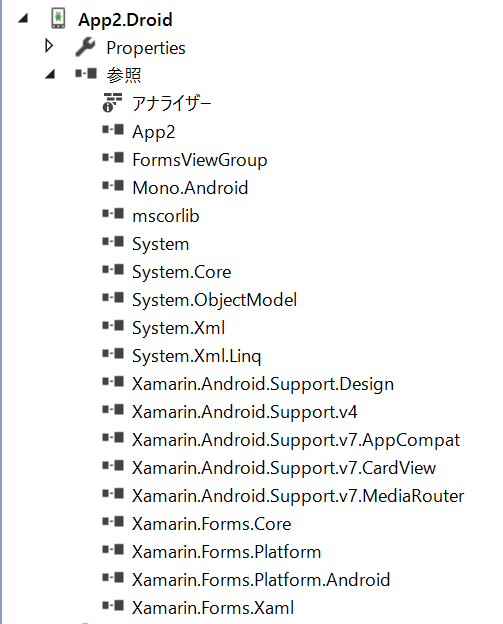Screen dimensions: 503x624
Task: Click icon beside Xamarin.Android.Support.Design
Action: pyautogui.click(x=113, y=382)
